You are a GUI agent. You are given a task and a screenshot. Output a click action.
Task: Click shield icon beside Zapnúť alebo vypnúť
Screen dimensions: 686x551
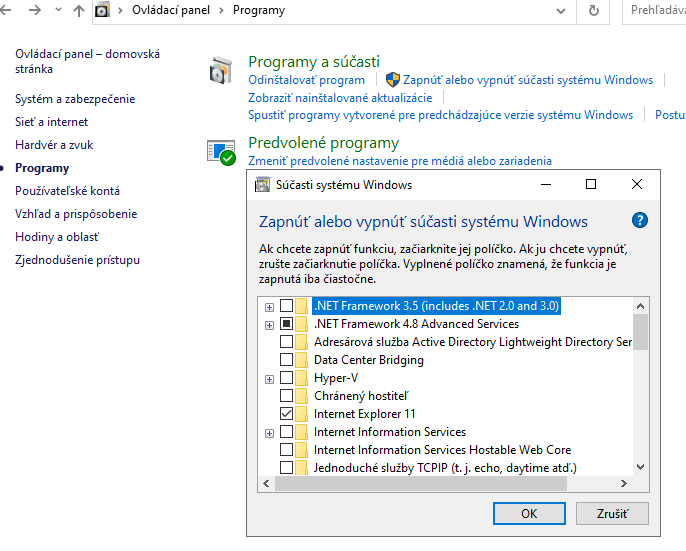click(392, 80)
